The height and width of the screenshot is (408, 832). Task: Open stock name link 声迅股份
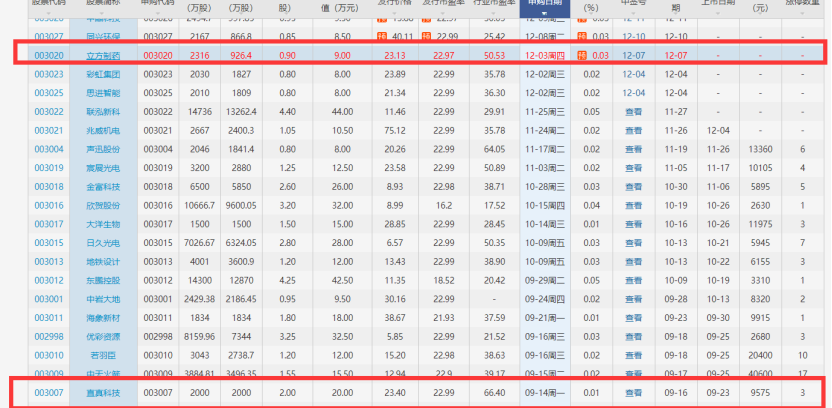(x=103, y=149)
